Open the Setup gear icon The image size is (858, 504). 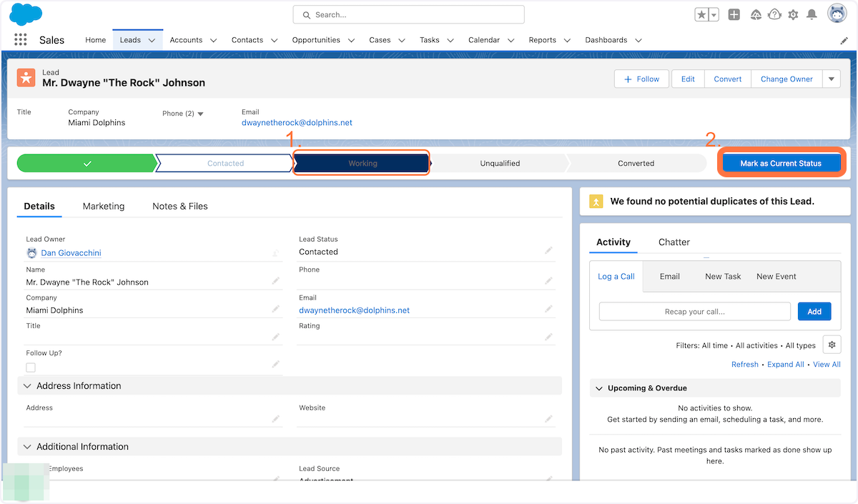793,14
